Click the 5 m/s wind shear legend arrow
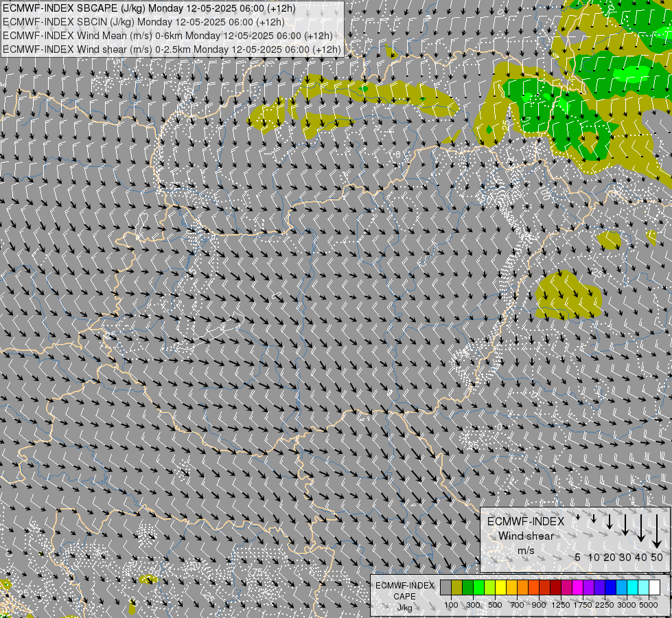Viewport: 672px width, 618px height. click(577, 517)
